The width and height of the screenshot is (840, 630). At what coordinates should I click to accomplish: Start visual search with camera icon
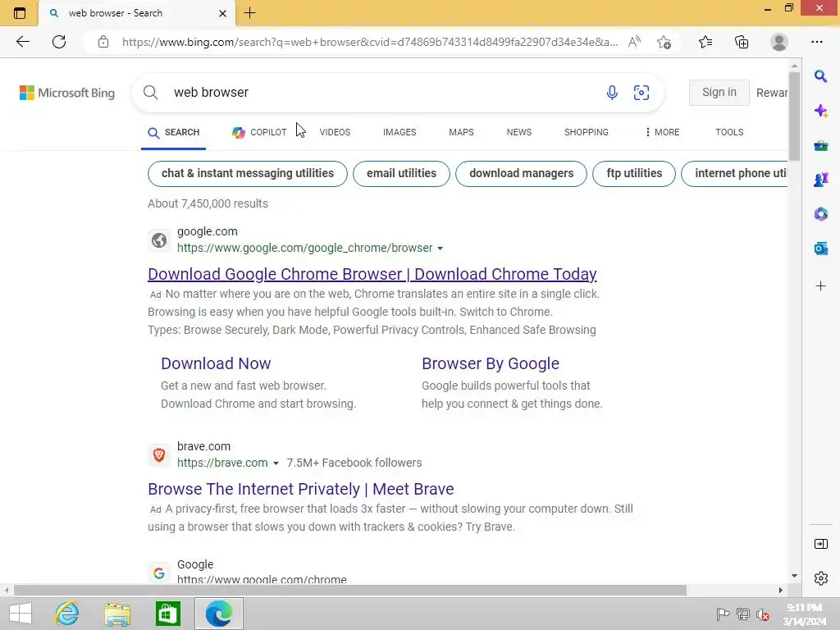coord(641,93)
